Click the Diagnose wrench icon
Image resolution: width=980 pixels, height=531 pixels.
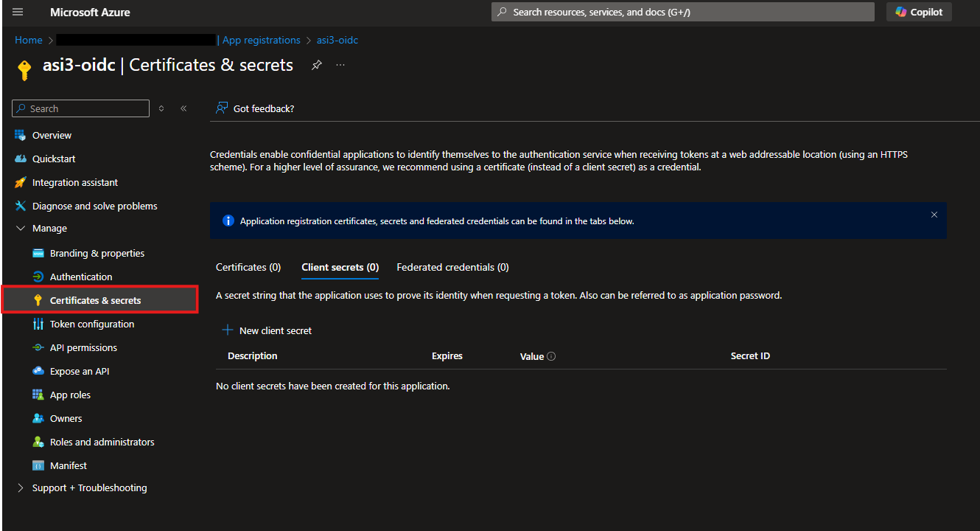pos(20,206)
